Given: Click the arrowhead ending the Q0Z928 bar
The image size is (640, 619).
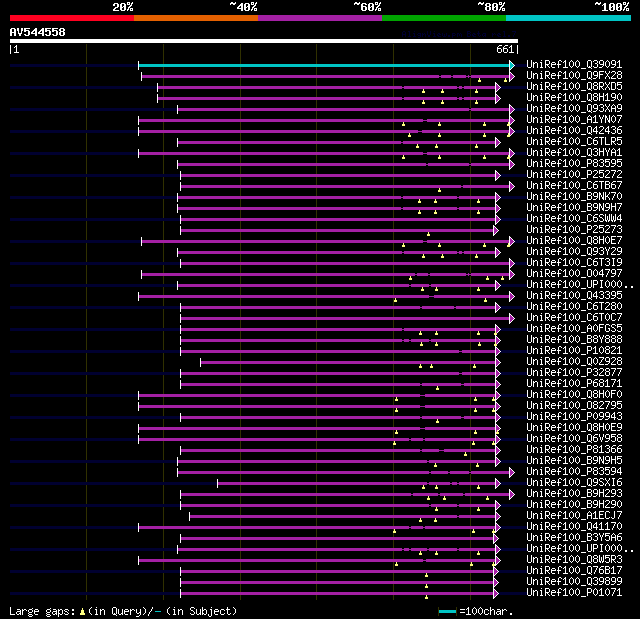Looking at the screenshot, I should 498,363.
